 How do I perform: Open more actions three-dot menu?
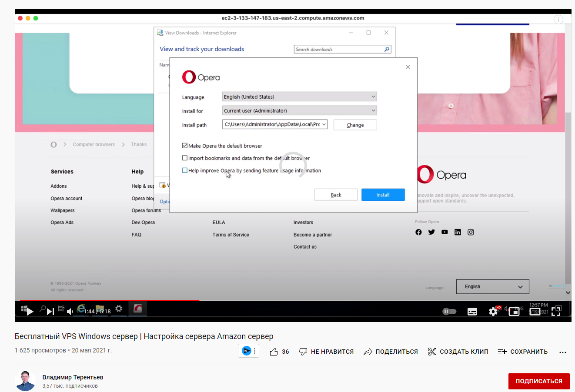[563, 352]
